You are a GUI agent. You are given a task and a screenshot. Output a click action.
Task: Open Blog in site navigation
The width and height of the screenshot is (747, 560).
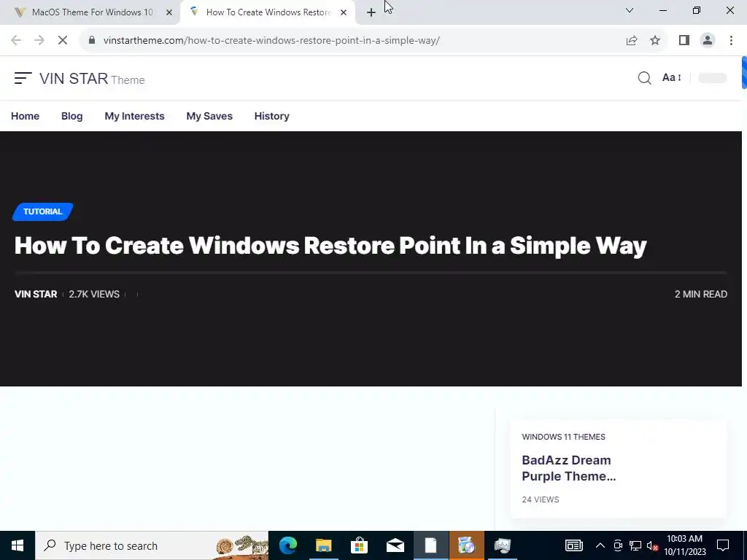(x=72, y=116)
